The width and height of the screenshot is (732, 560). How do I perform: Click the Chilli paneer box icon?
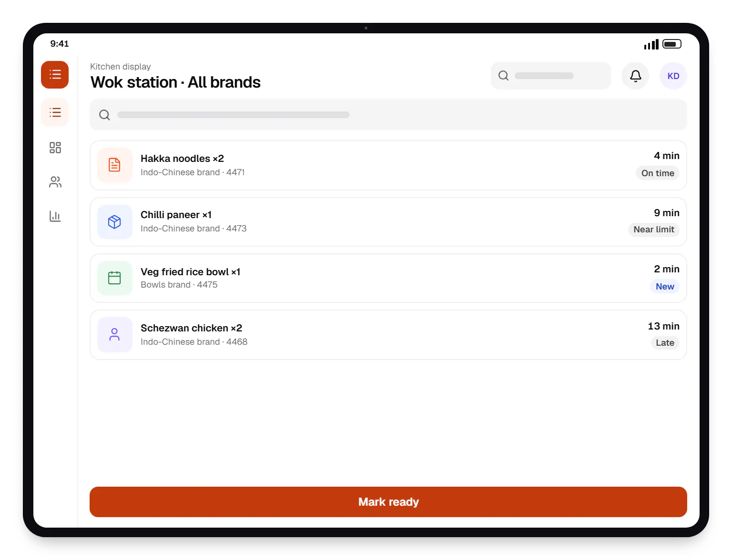pyautogui.click(x=115, y=222)
